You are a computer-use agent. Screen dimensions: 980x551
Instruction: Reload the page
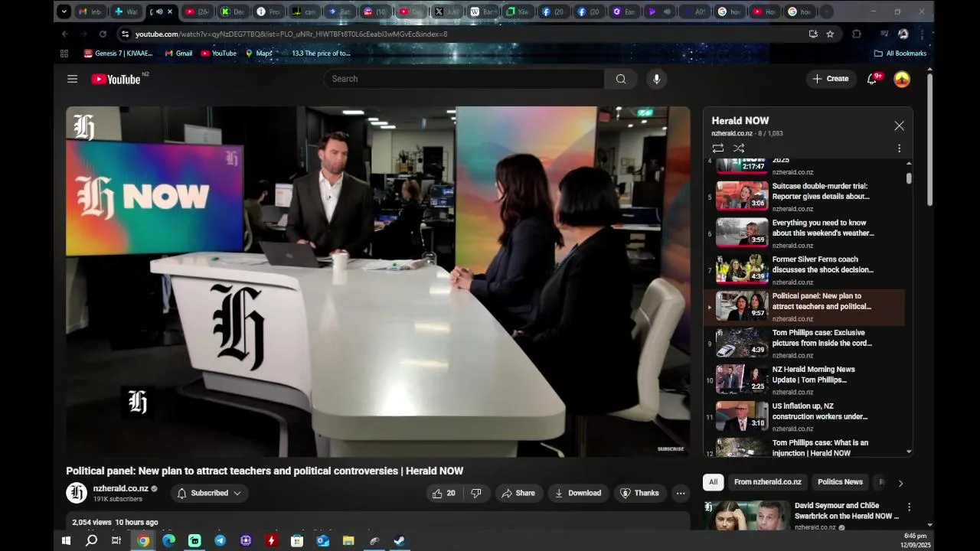pos(103,34)
